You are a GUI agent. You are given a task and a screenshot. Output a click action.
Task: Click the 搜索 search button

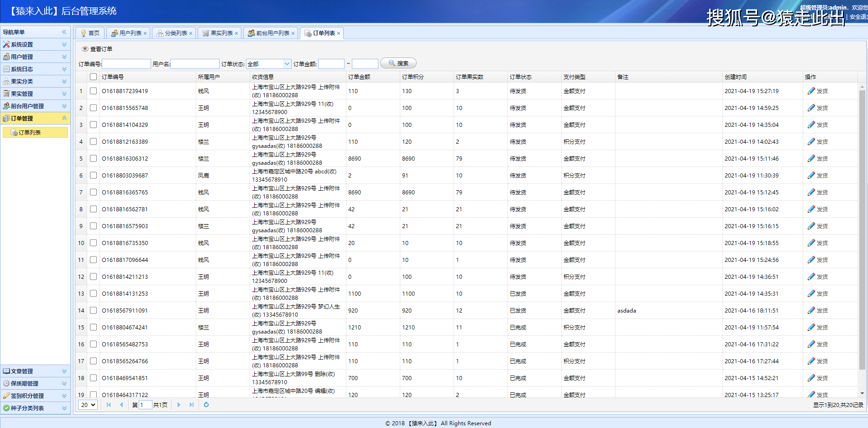click(398, 63)
